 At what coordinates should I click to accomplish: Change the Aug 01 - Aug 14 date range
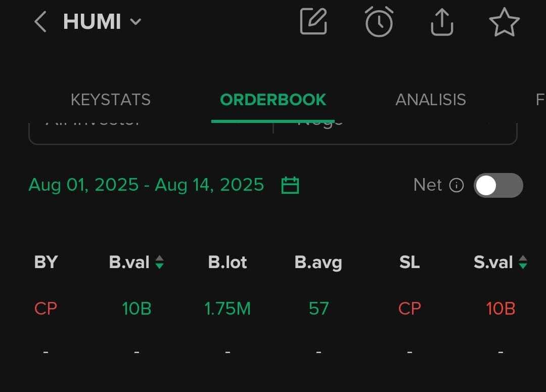point(146,185)
